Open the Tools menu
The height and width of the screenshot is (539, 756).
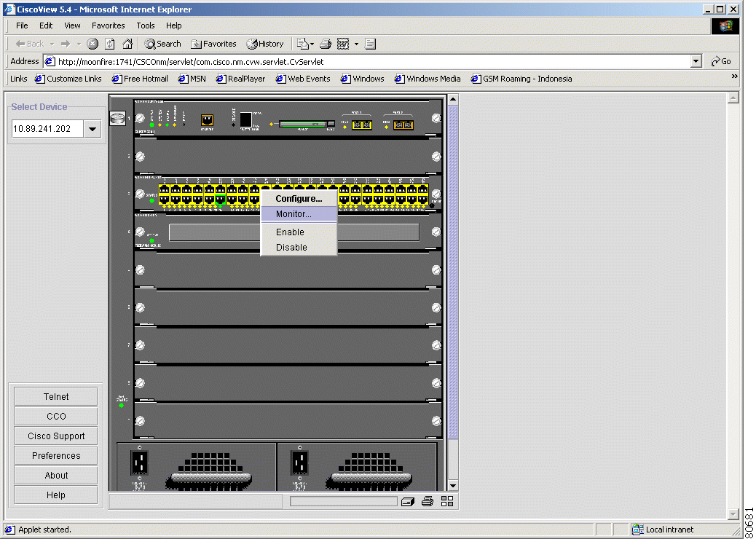coord(146,25)
